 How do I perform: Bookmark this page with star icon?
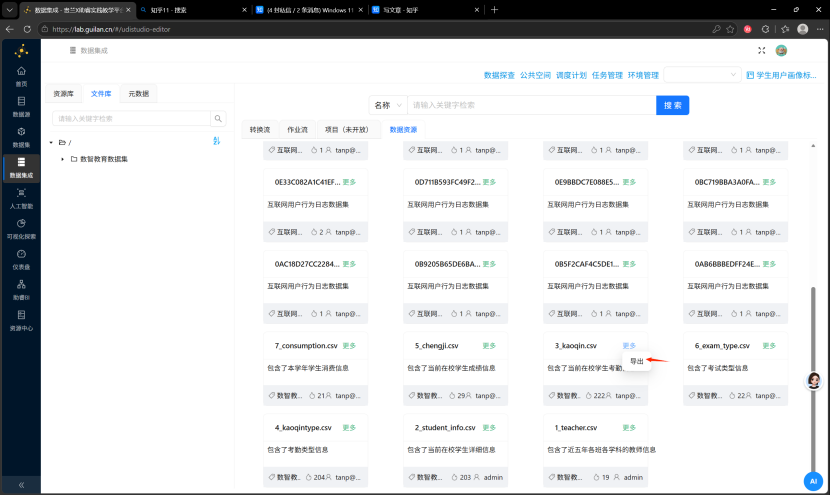(730, 29)
